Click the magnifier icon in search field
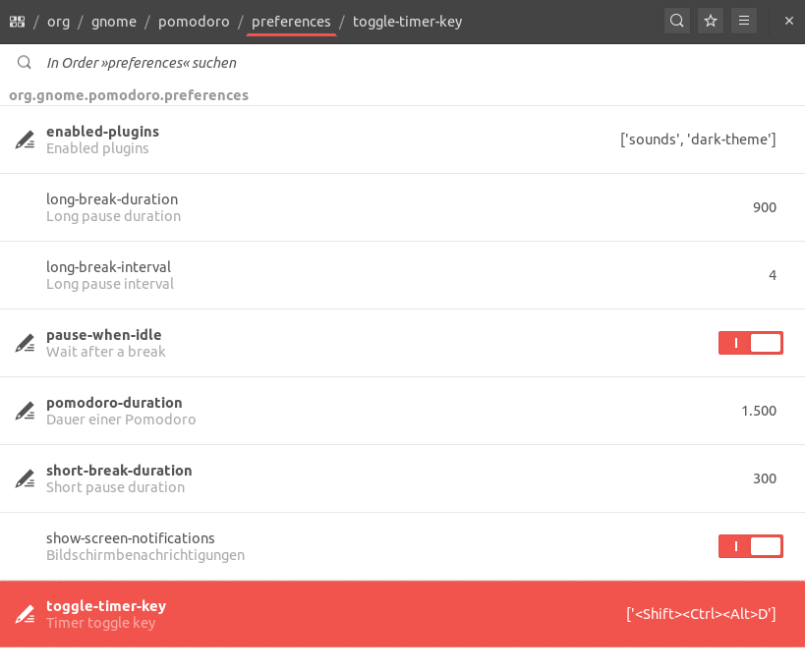This screenshot has height=672, width=805. point(25,63)
